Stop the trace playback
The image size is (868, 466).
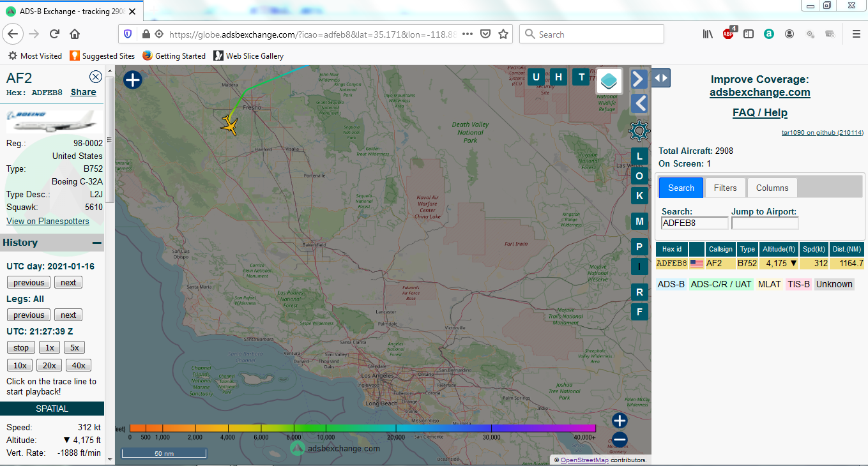[x=21, y=348]
